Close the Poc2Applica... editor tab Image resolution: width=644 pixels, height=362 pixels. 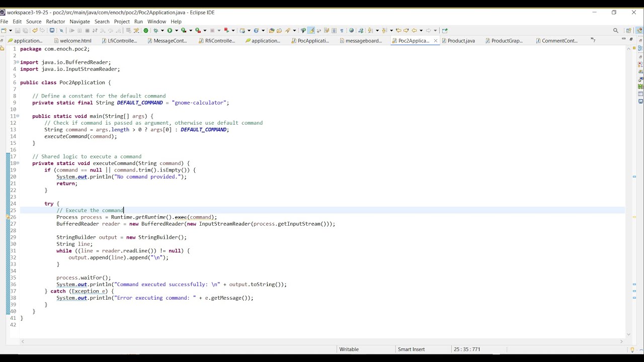click(x=436, y=41)
